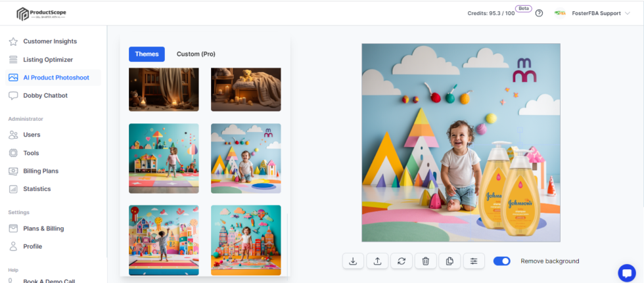The height and width of the screenshot is (283, 644).
Task: Click the Dobby Chatbot speech icon
Action: 13,96
